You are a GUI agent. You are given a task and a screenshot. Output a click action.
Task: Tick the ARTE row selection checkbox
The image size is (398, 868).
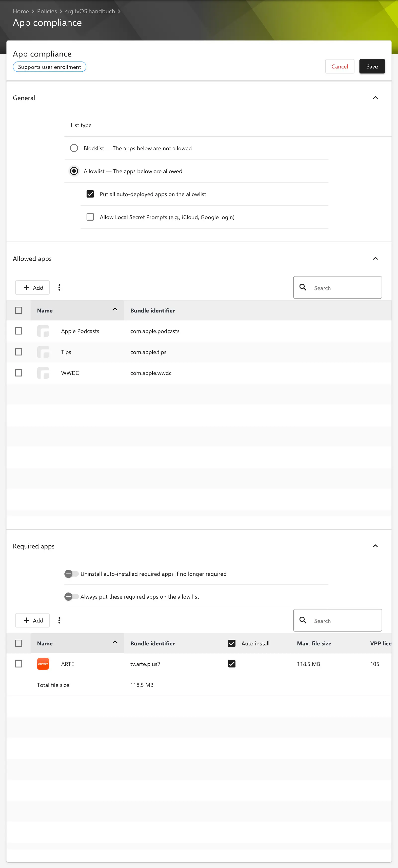coord(18,664)
